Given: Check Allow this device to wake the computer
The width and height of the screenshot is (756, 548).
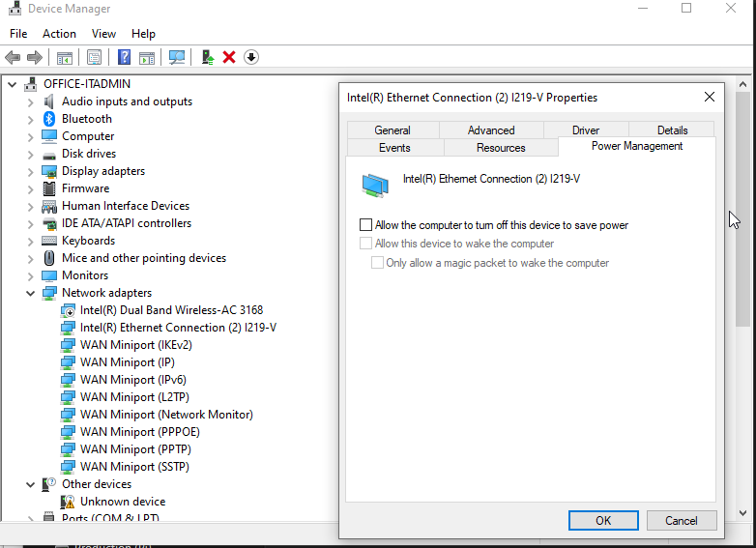Looking at the screenshot, I should tap(366, 244).
